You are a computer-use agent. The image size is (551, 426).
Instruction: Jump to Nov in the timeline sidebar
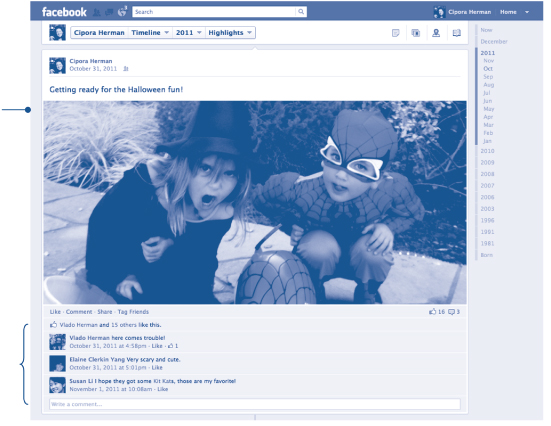tap(488, 61)
